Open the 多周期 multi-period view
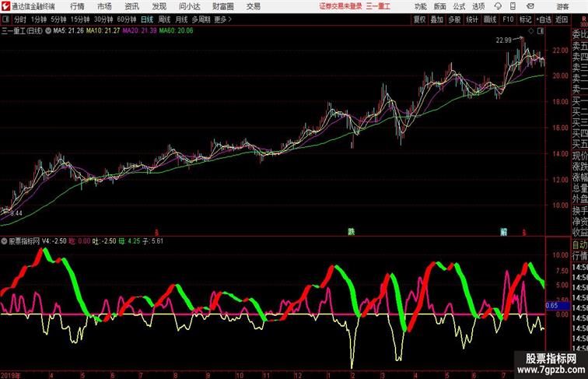 (201, 19)
